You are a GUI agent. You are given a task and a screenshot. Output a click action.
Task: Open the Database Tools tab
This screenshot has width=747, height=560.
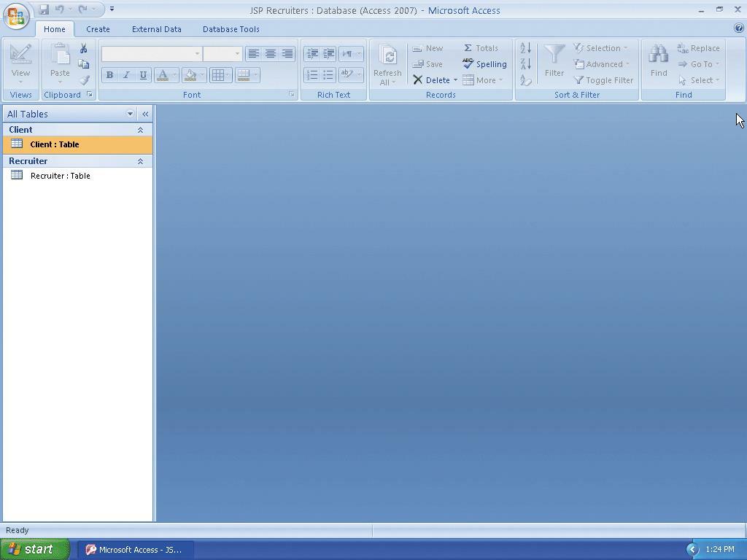pos(231,29)
